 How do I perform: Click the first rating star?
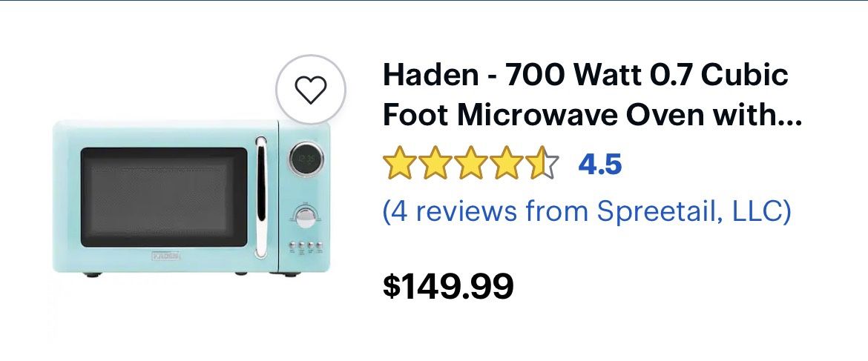(400, 163)
